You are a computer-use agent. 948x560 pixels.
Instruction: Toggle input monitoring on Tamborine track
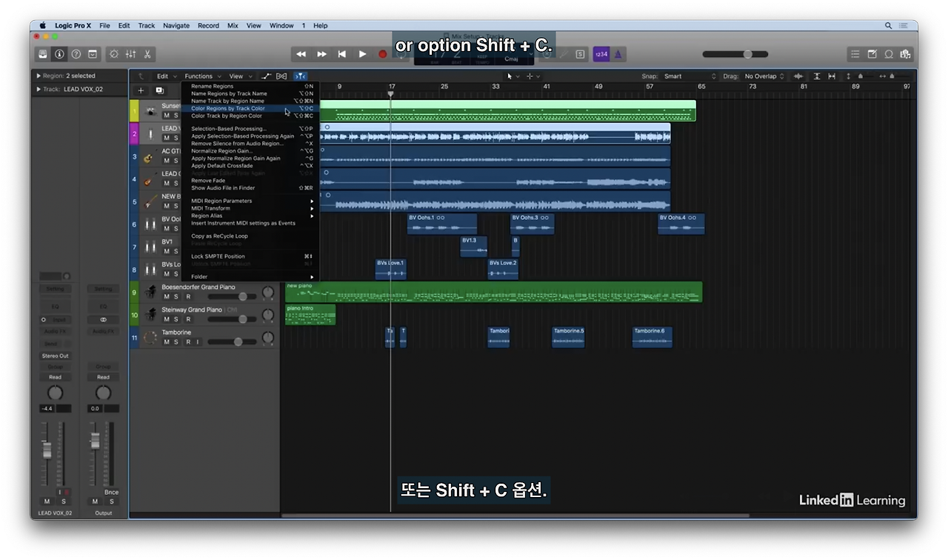click(198, 342)
